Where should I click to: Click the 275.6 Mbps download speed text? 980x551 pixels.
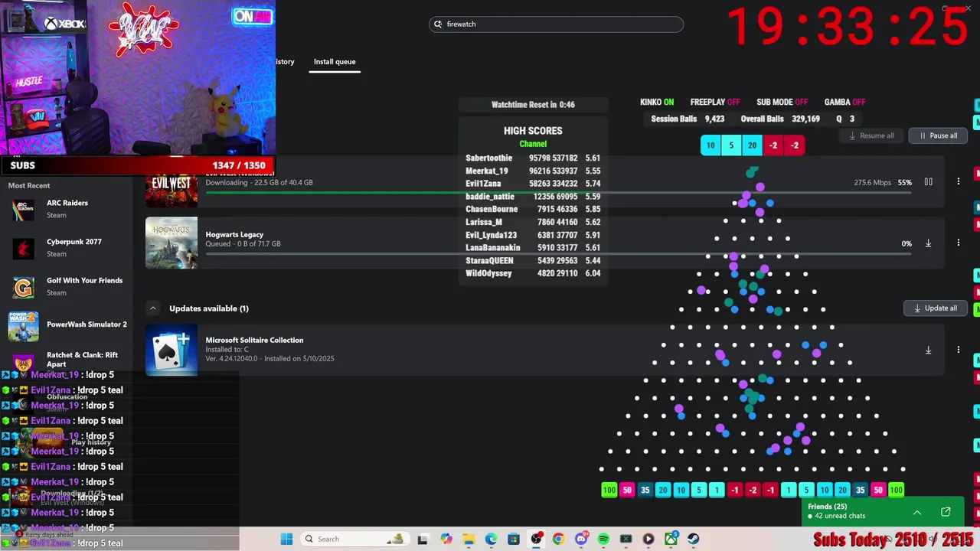(872, 182)
